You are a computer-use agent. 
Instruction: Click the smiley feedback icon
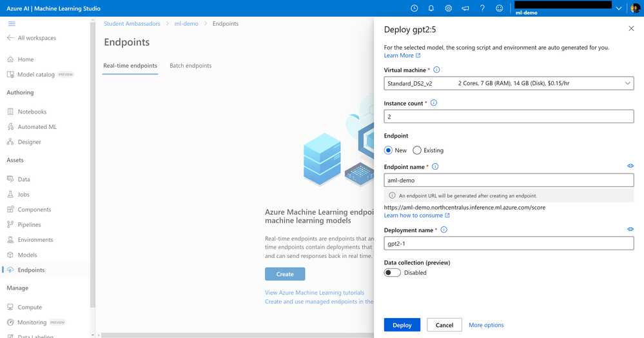pos(500,8)
